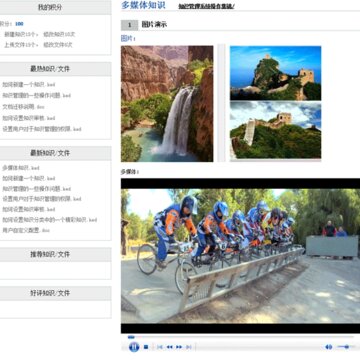Click the 修改知识 count text
360x360 pixels.
coord(59,34)
